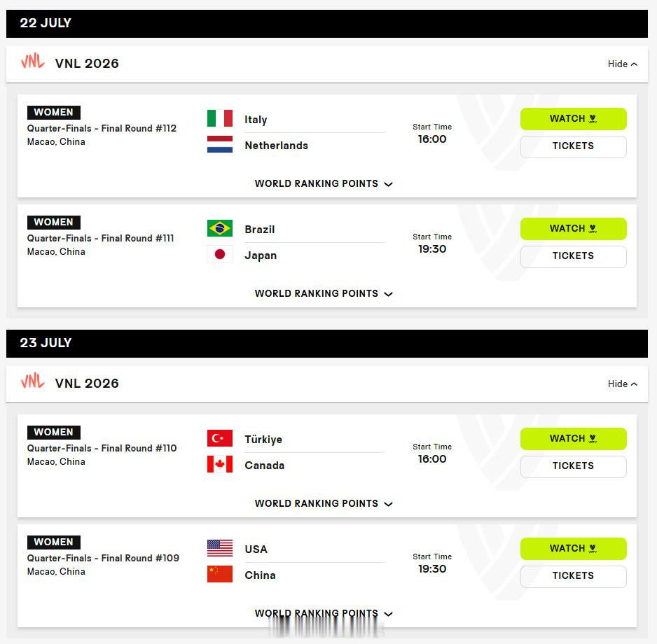
Task: Click the VNL logo in 23 July header
Action: tap(33, 381)
